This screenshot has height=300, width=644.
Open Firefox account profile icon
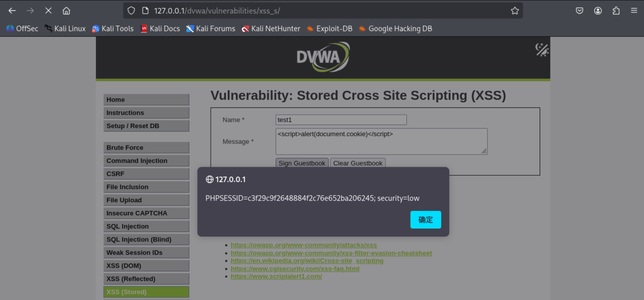(x=598, y=11)
